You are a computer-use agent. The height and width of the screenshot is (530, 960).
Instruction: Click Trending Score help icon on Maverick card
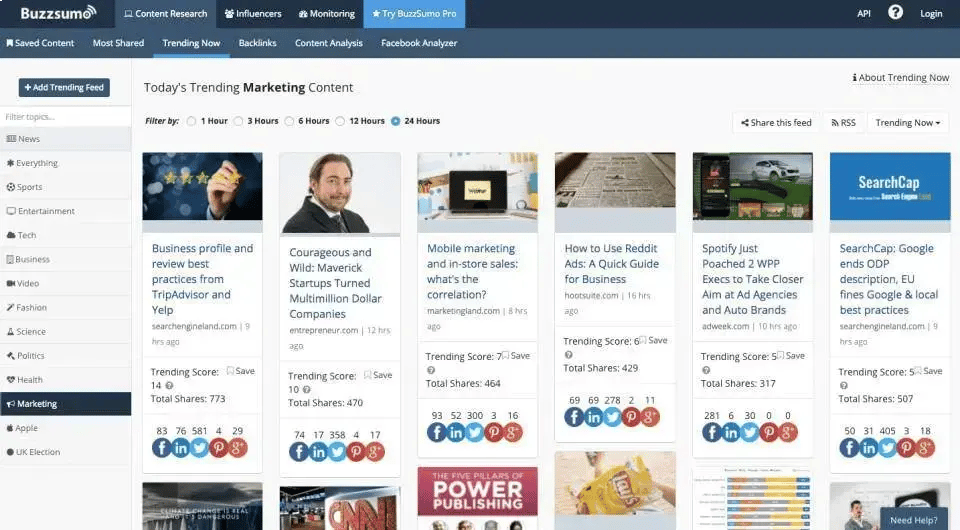pyautogui.click(x=306, y=390)
